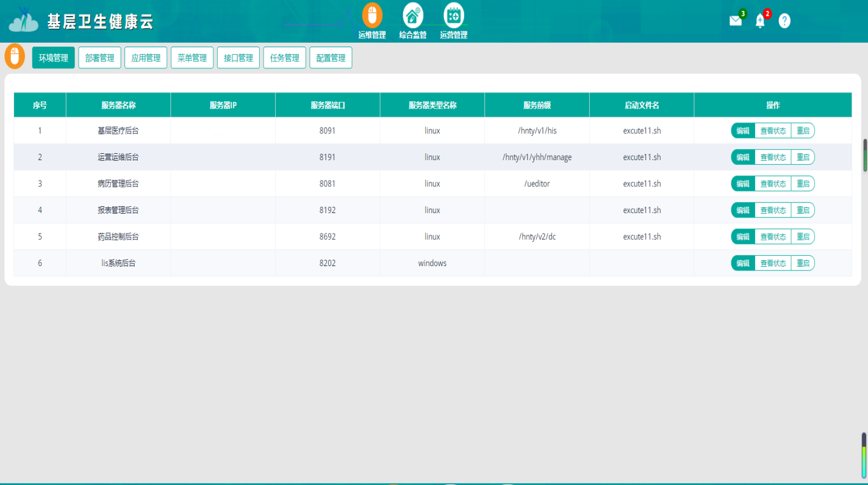Select the lis系统后台 name cell
Screen dimensions: 868x485
tap(119, 263)
